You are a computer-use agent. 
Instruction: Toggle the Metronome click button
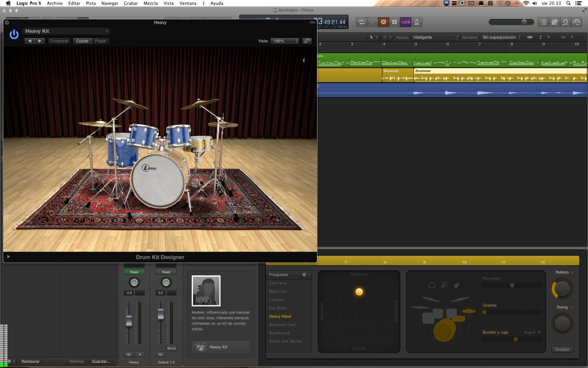pos(417,22)
